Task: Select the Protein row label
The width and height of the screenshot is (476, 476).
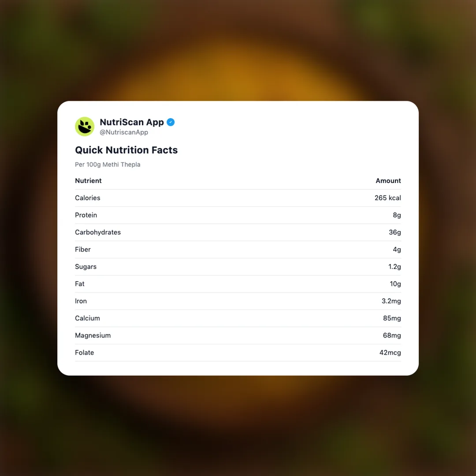Action: pyautogui.click(x=86, y=215)
